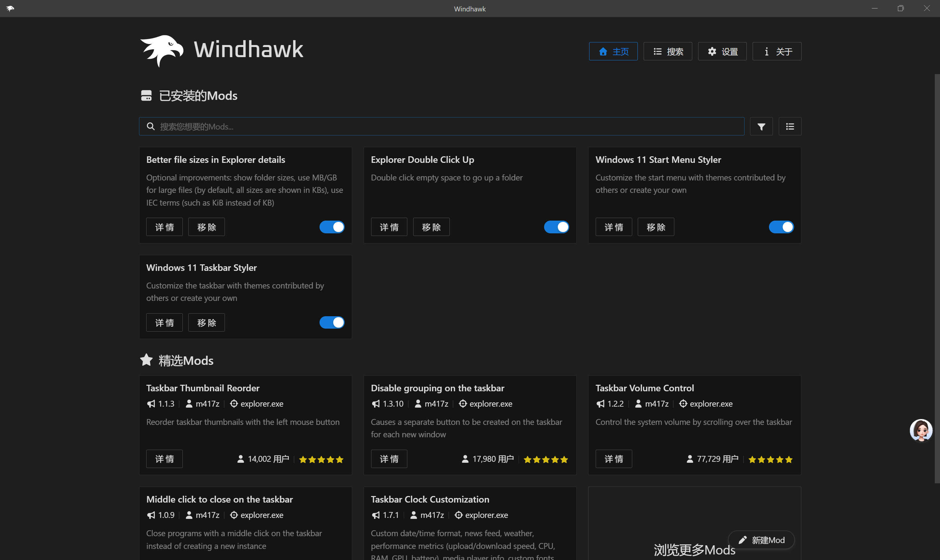This screenshot has width=940, height=560.
Task: Click the Windhawk title bar app icon
Action: 10,8
